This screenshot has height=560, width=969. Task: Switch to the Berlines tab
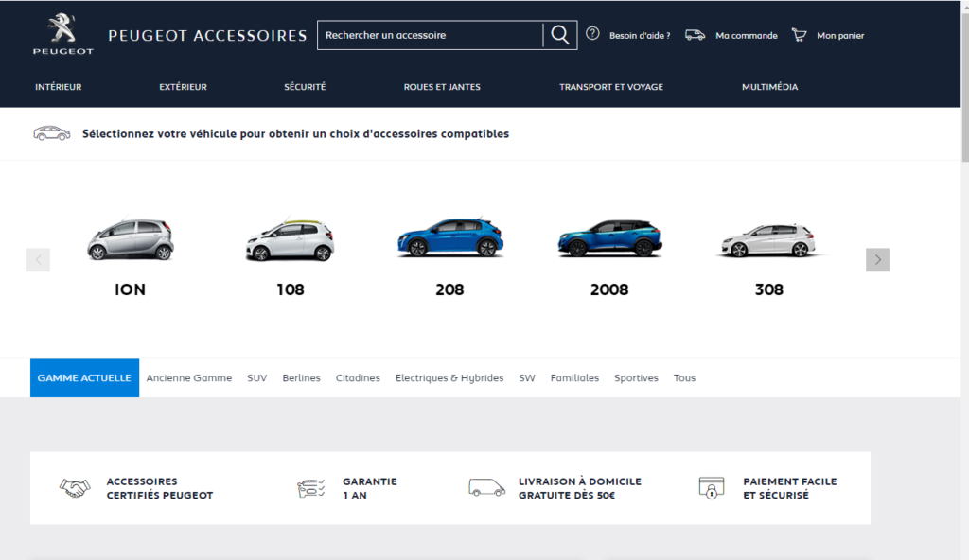coord(302,377)
